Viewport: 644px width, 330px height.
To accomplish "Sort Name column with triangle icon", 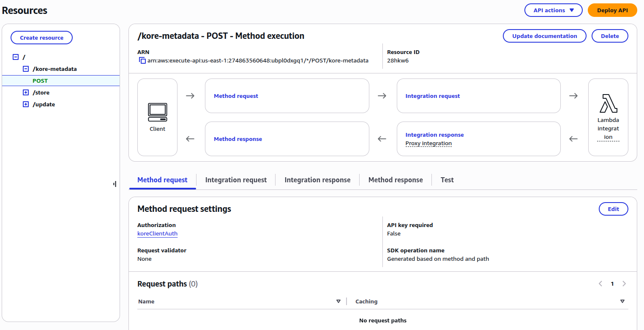I will (x=338, y=301).
